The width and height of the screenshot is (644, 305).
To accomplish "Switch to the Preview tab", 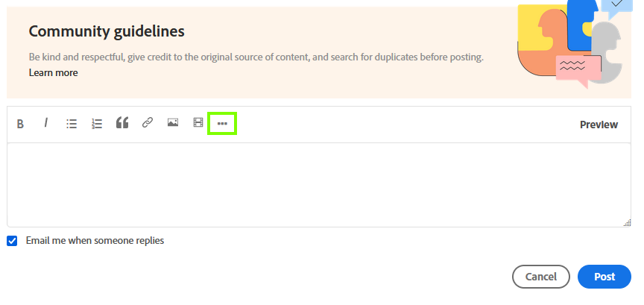I will (599, 125).
